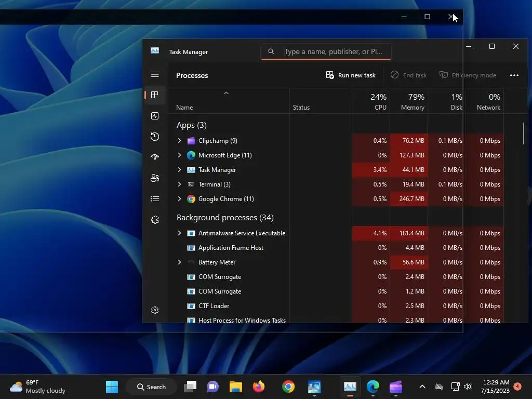Open Google Chrome from the taskbar
Viewport: 532px width, 399px height.
[x=288, y=387]
